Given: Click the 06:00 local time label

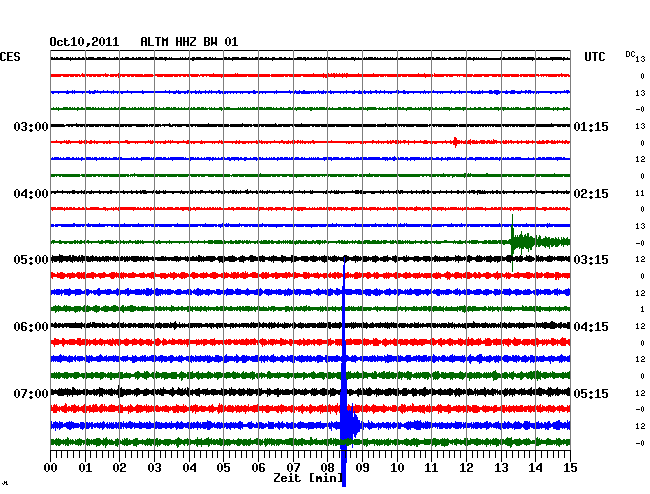Looking at the screenshot, I should coord(31,327).
